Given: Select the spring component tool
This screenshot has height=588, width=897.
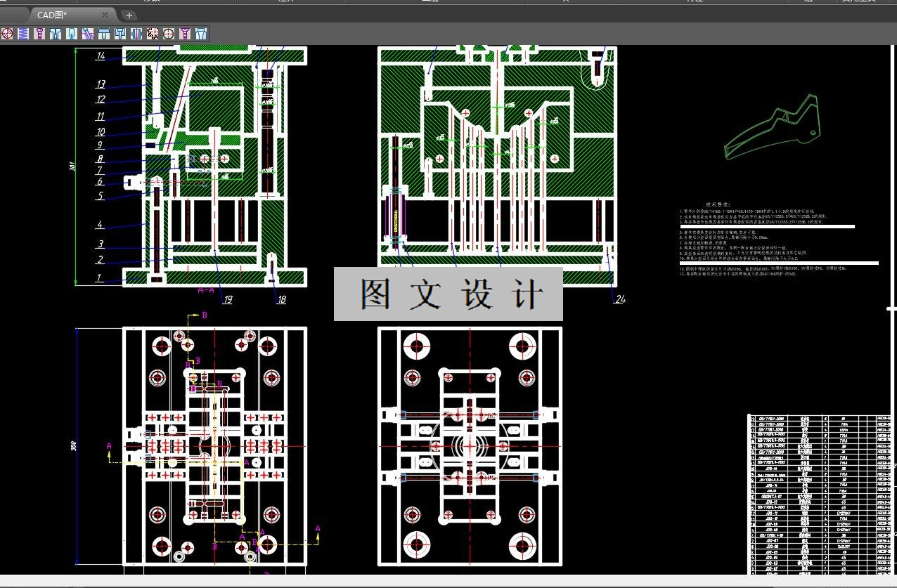Looking at the screenshot, I should (x=23, y=33).
